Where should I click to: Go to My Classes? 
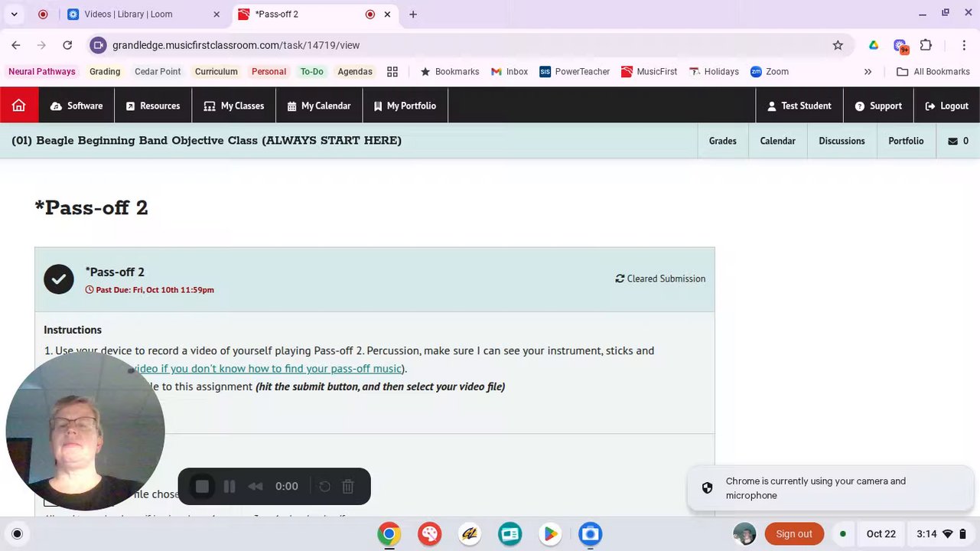(x=234, y=106)
